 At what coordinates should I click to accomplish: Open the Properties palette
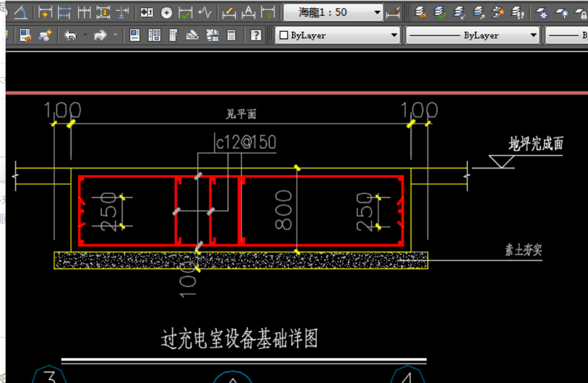click(134, 35)
